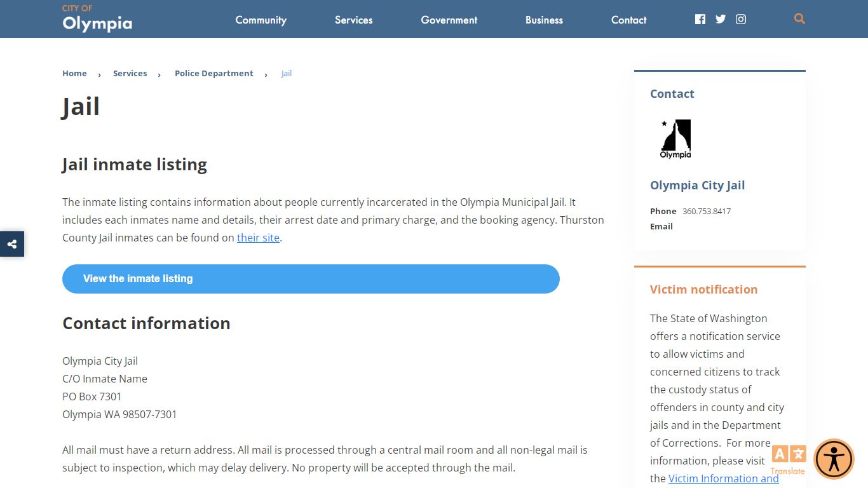Open the Victim Information link

tap(724, 478)
